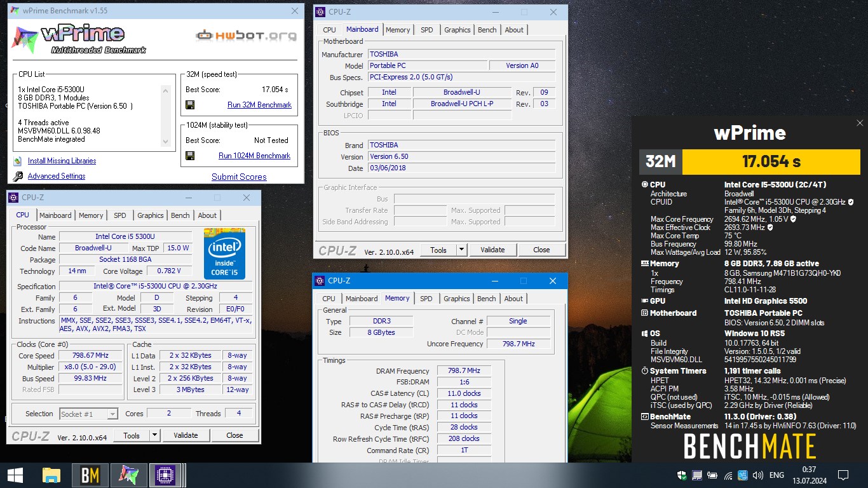Open the Windows Start menu
The width and height of the screenshot is (868, 488).
[15, 475]
